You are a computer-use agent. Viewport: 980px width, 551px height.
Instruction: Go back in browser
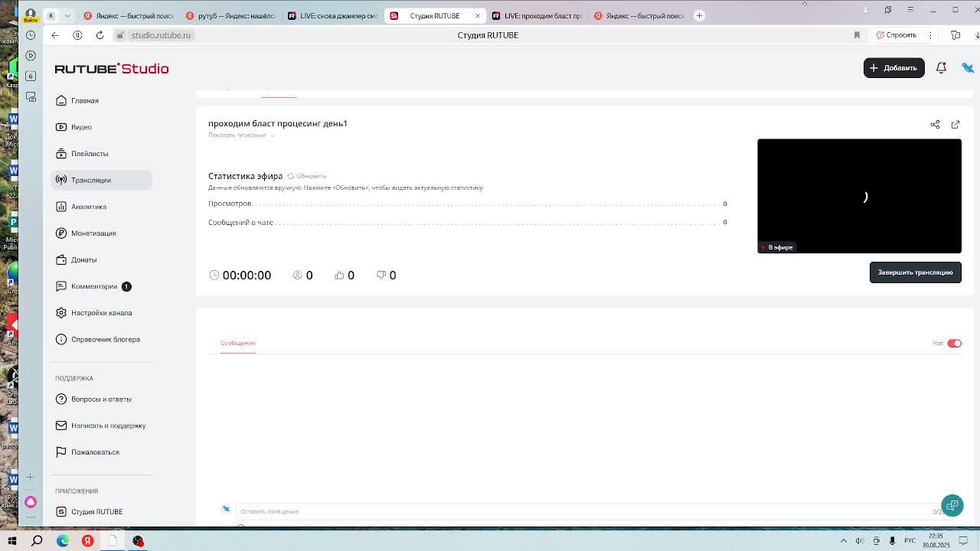coord(55,35)
